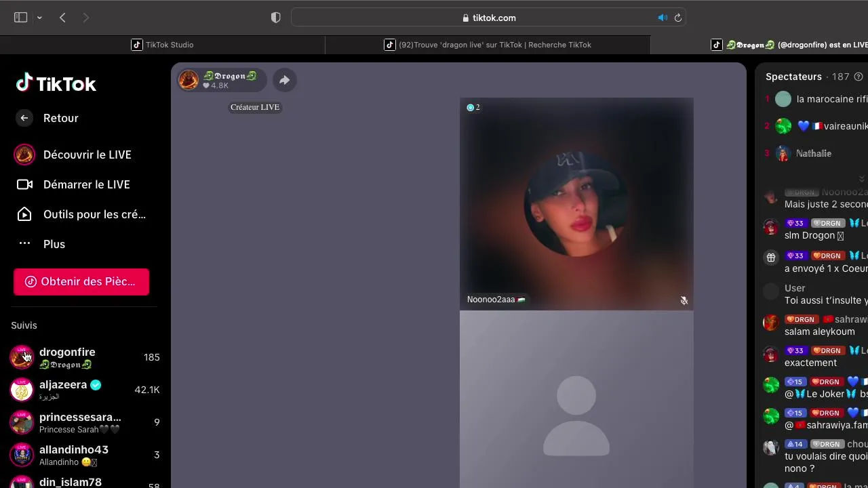Reload the page
Viewport: 868px width, 488px height.
677,18
